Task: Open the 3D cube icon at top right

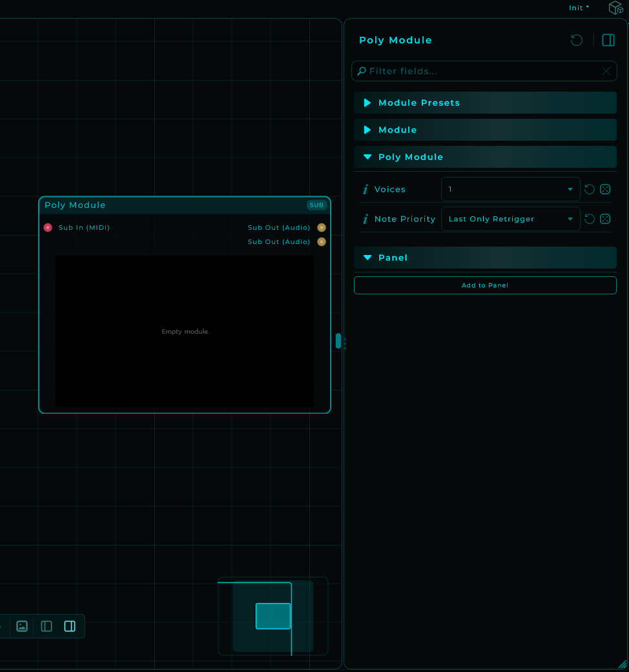Action: [615, 8]
